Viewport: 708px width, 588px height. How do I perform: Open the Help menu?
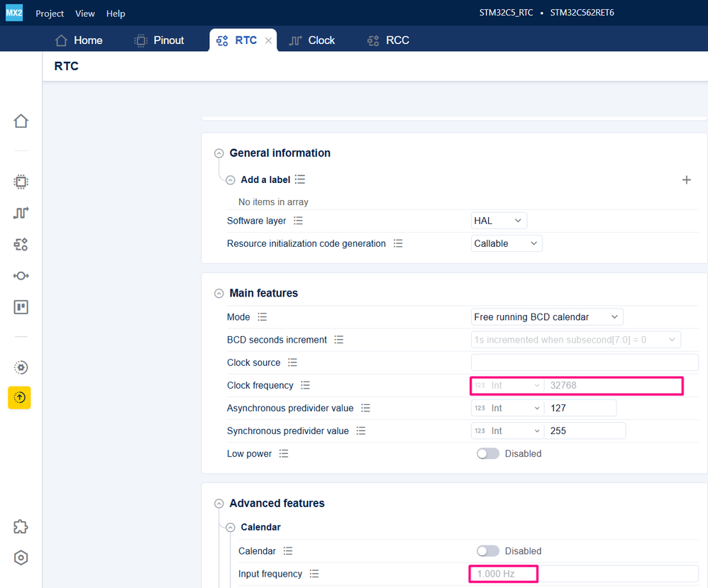pos(116,13)
